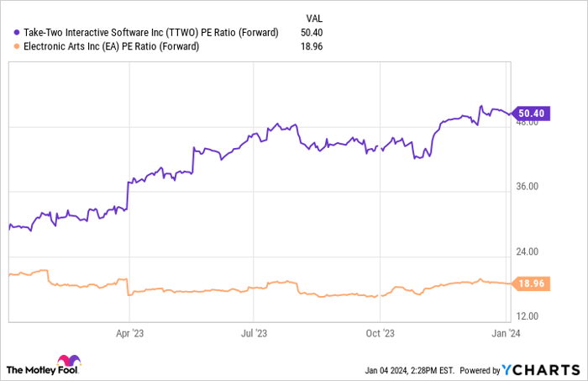Click the Jan '24 axis label
The image size is (588, 381).
pyautogui.click(x=506, y=332)
